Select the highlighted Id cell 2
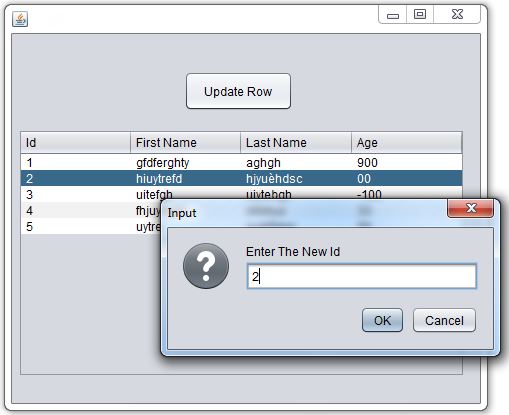509x415 pixels. (75, 179)
